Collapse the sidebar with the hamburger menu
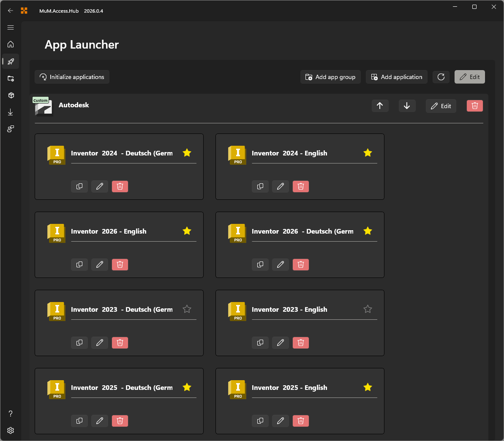504x441 pixels. point(11,27)
